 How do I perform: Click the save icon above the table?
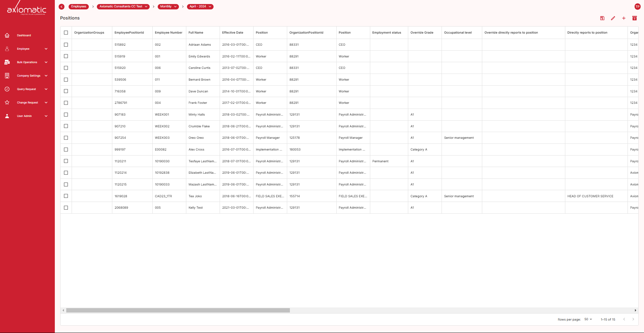(602, 18)
